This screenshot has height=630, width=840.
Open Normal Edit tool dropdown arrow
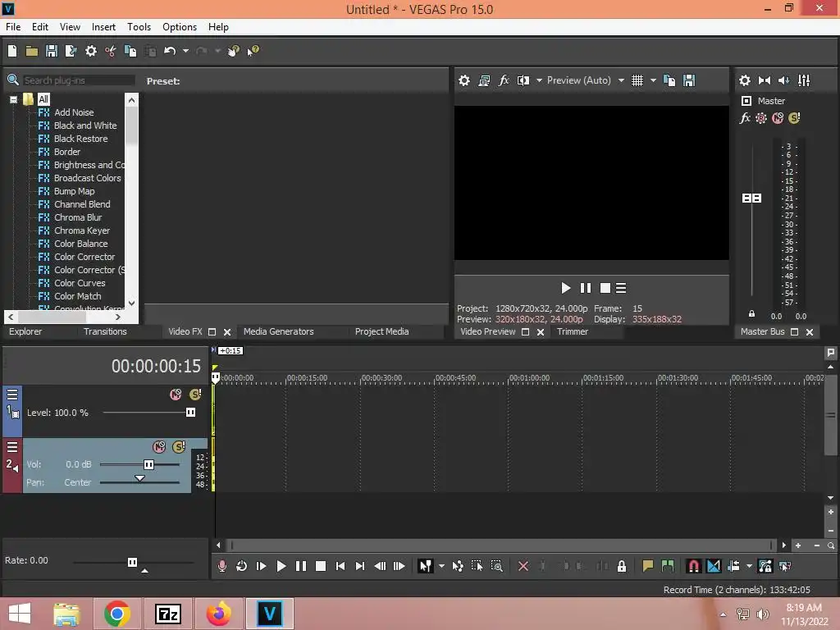tap(441, 566)
